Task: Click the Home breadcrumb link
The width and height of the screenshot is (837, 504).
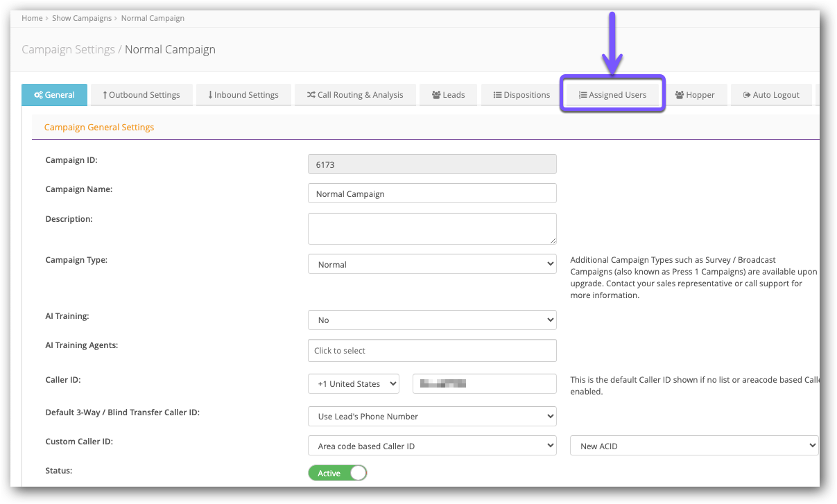Action: tap(32, 18)
